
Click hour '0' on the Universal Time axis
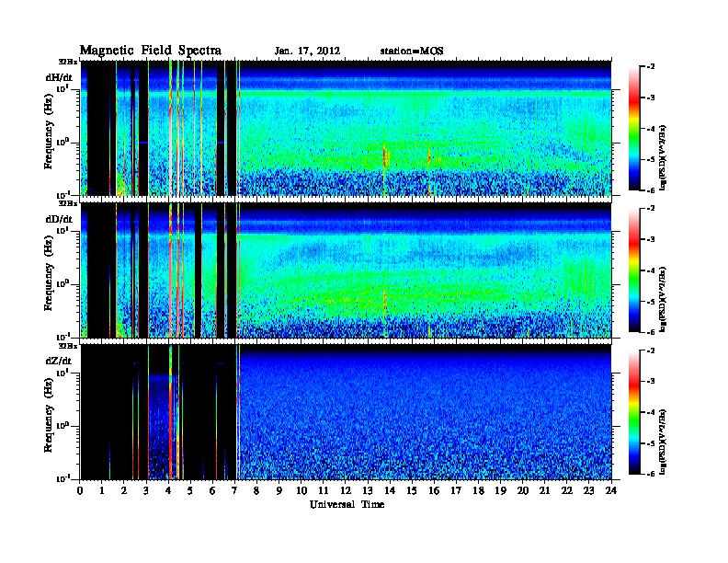coord(80,490)
